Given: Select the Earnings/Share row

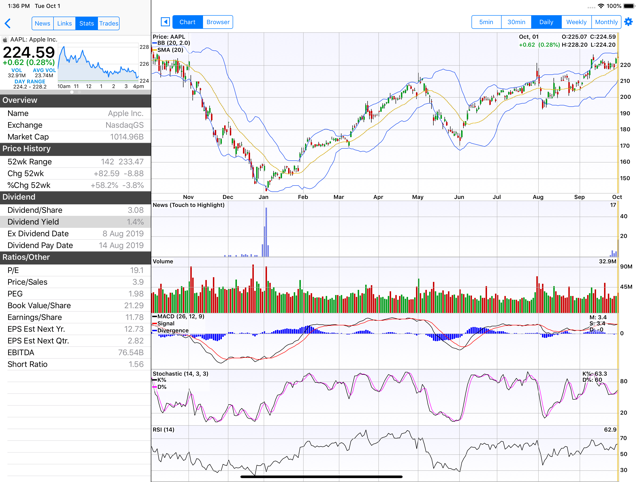Looking at the screenshot, I should click(75, 318).
